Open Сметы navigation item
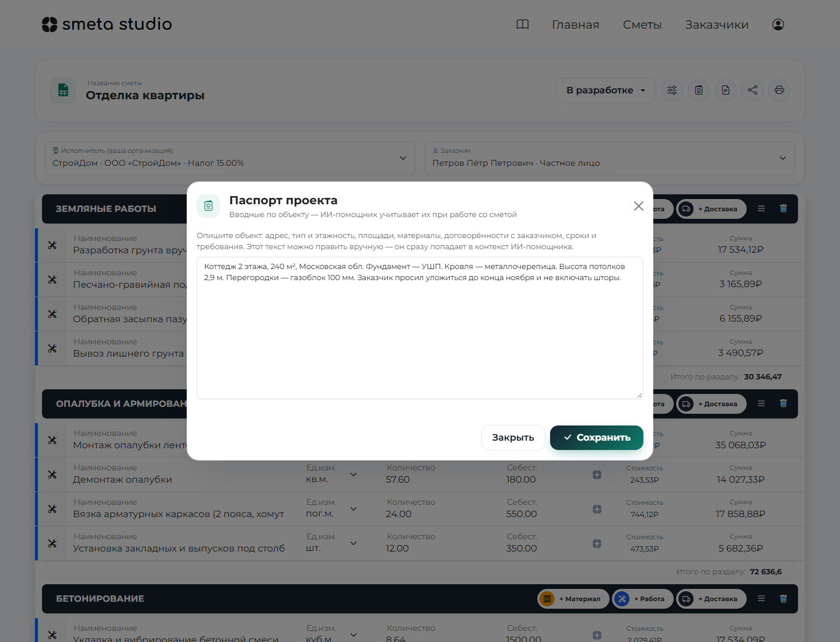Image resolution: width=840 pixels, height=642 pixels. tap(642, 25)
